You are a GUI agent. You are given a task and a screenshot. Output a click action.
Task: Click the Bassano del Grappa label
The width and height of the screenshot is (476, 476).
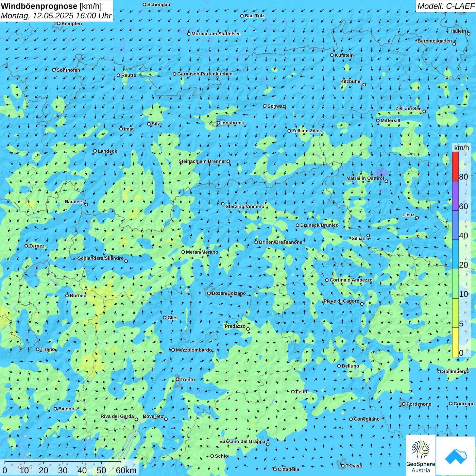[242, 441]
